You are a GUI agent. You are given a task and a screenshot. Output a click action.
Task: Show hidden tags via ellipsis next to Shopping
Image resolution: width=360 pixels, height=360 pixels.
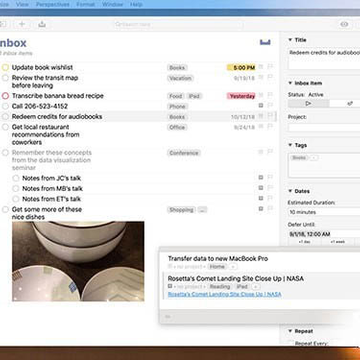(202, 210)
